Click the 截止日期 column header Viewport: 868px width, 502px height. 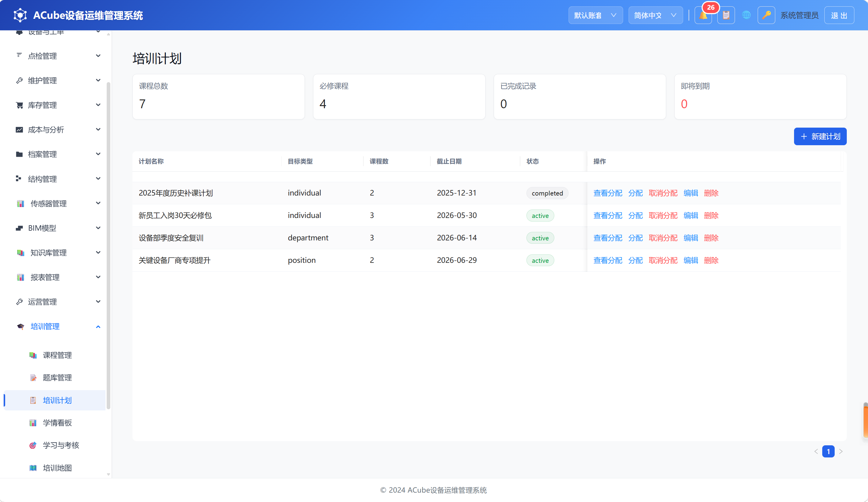click(449, 161)
